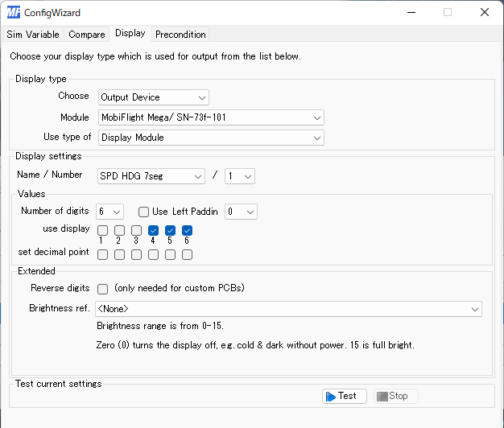Expand the Number of digits dropdown
The width and height of the screenshot is (504, 428).
point(109,212)
